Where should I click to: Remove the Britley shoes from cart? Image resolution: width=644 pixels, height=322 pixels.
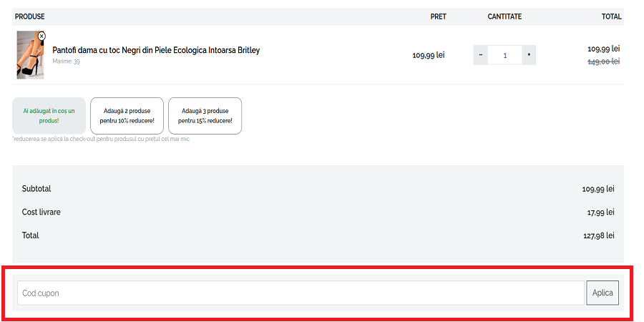tap(42, 36)
